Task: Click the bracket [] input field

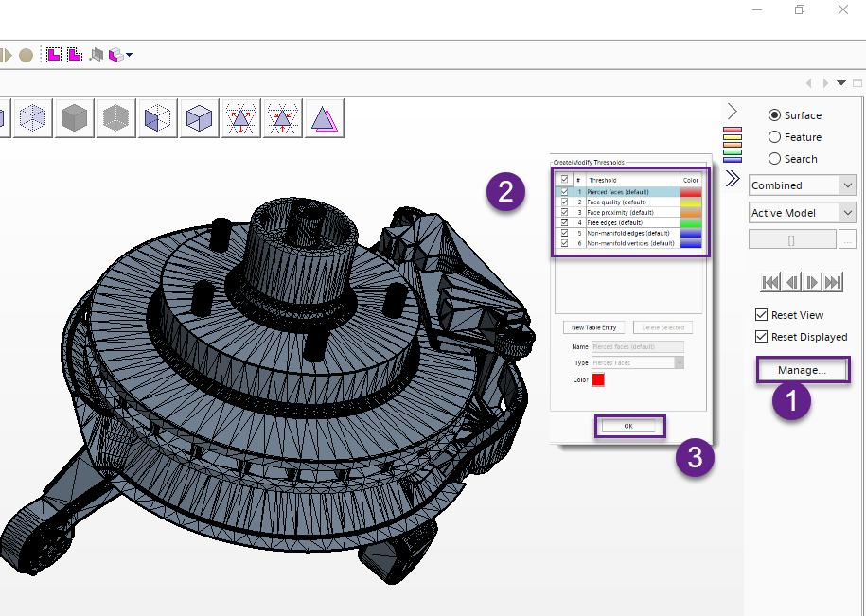Action: tap(791, 240)
